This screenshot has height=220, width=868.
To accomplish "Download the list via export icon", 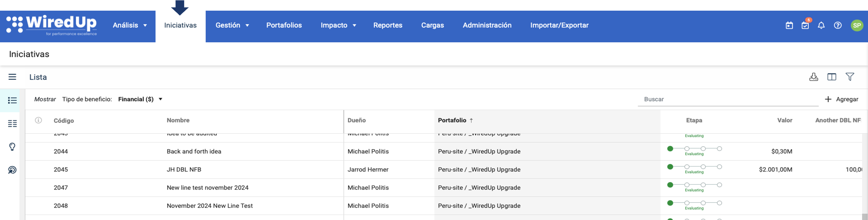I will tap(813, 77).
